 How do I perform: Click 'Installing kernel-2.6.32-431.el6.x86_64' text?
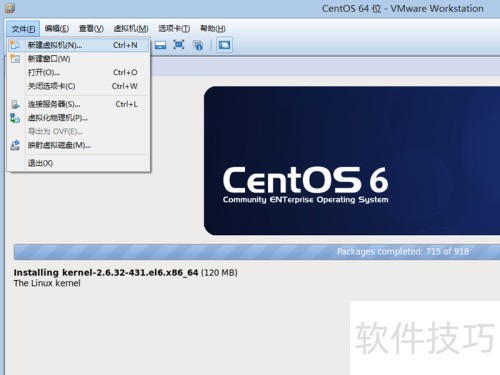pyautogui.click(x=106, y=273)
